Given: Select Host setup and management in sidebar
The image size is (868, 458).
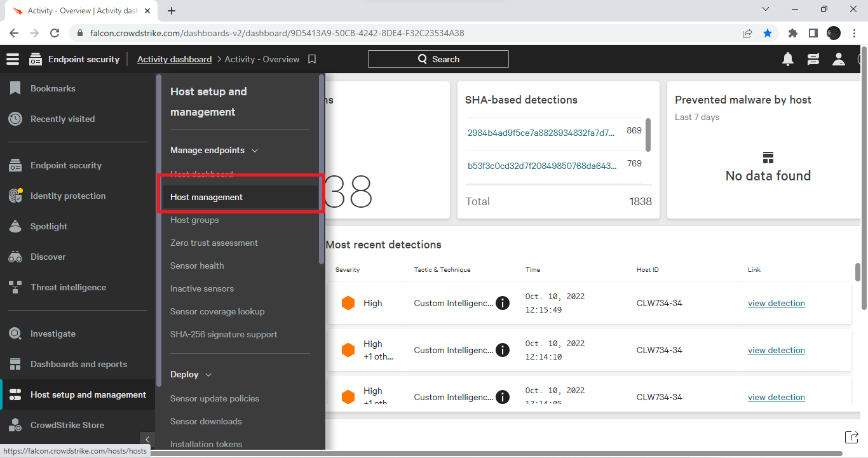Looking at the screenshot, I should coord(79,394).
